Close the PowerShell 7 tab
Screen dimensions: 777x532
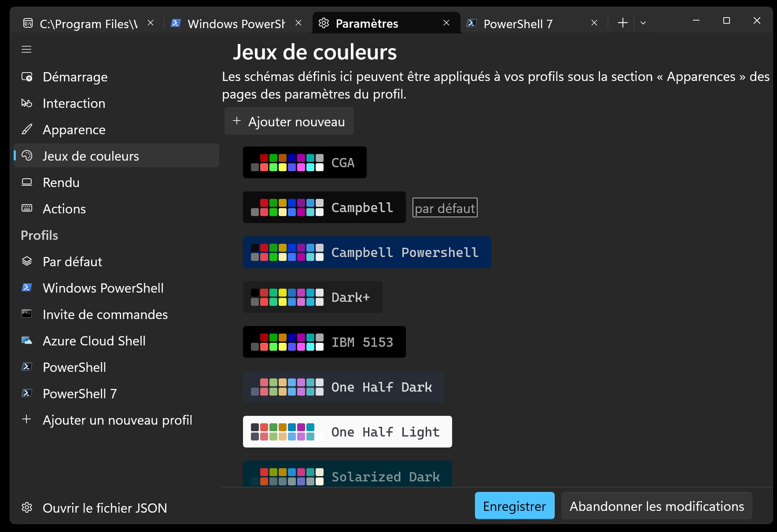tap(594, 23)
